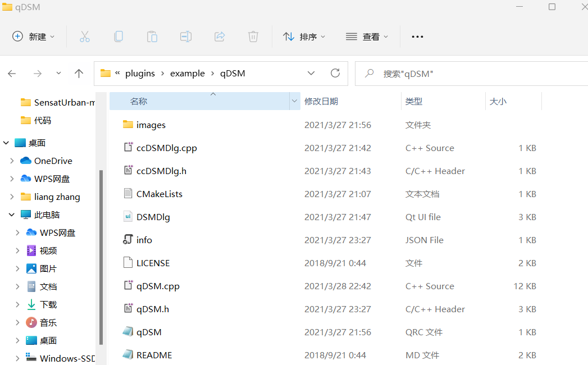This screenshot has width=588, height=365.
Task: Click the 2021/3/28 22:42 date cell
Action: click(x=338, y=286)
